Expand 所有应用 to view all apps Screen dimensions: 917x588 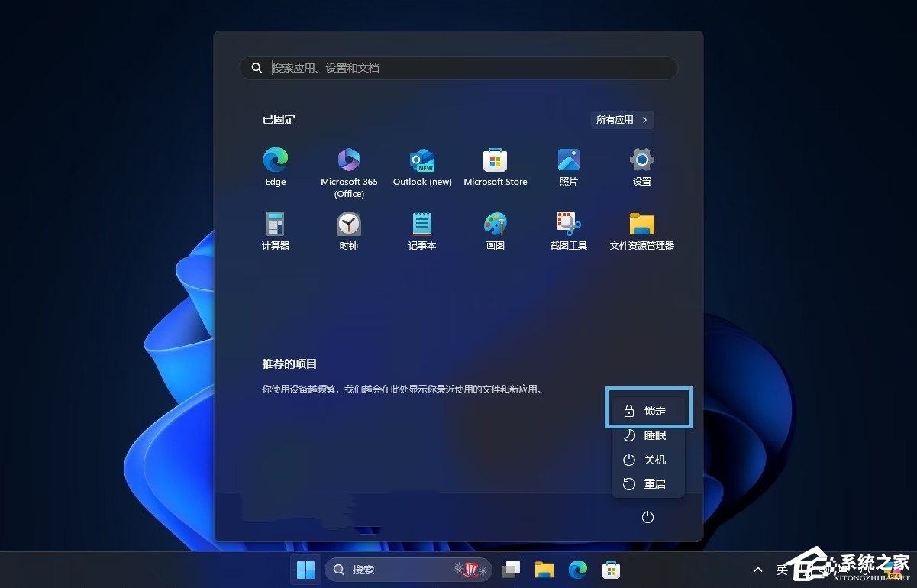(622, 120)
